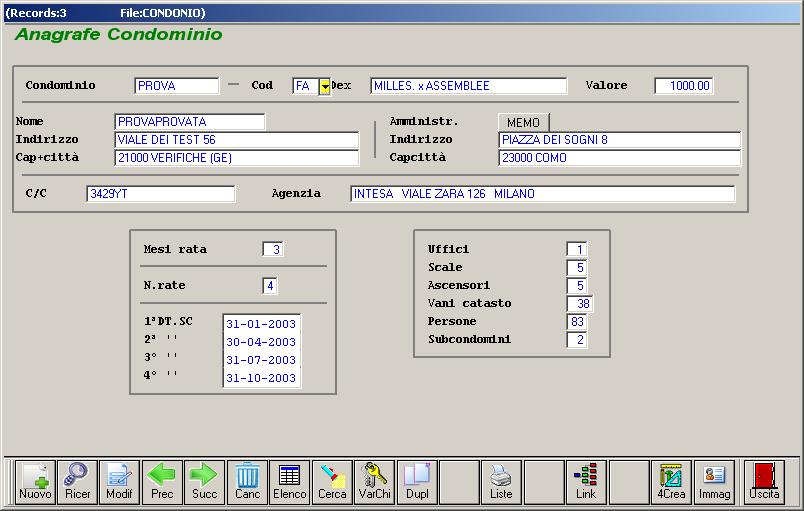Viewport: 804px width, 511px height.
Task: Click the Agenzia field INTESA VIALE ZARA
Action: click(x=542, y=194)
